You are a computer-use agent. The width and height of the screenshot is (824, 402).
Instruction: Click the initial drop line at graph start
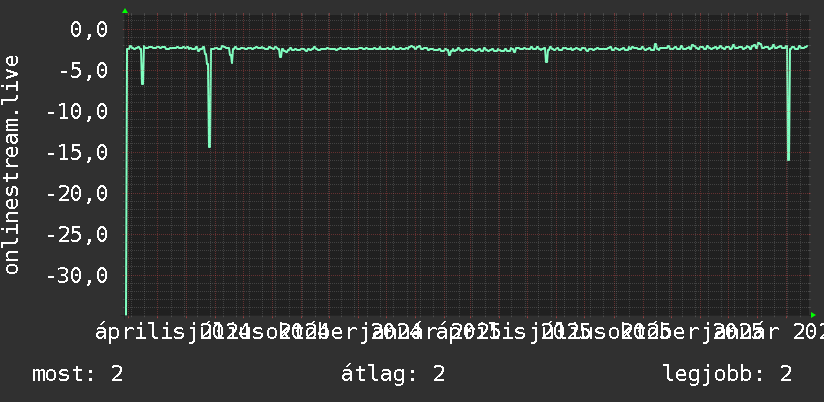tap(126, 181)
